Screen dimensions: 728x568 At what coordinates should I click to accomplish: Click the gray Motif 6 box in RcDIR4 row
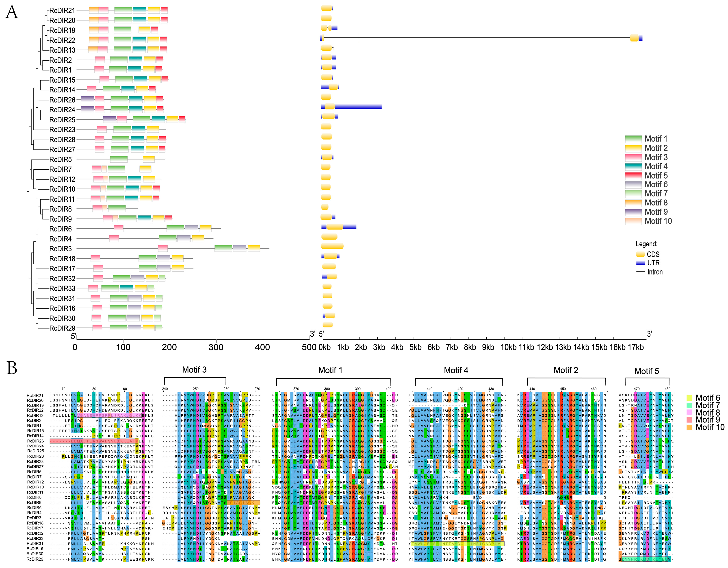[x=184, y=238]
